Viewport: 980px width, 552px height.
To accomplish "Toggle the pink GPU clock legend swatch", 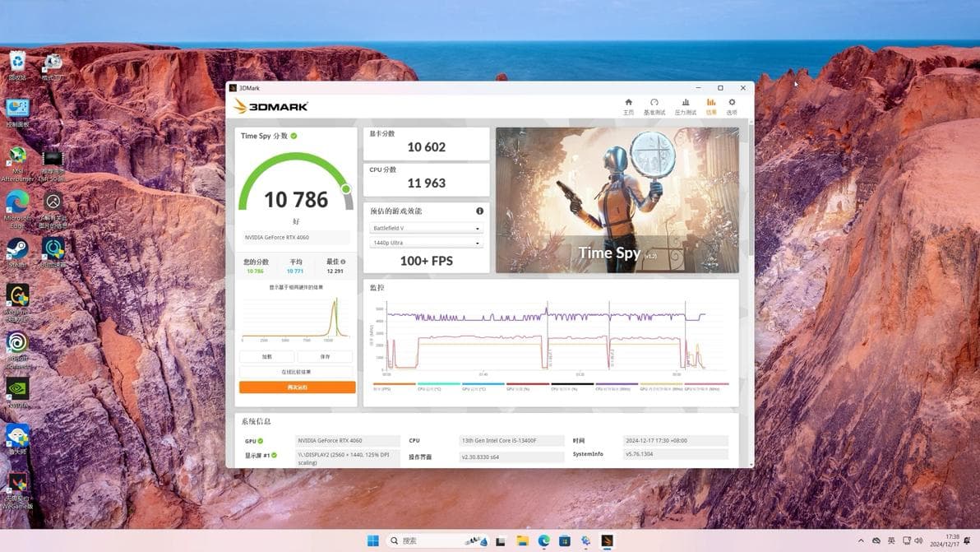I will (x=706, y=386).
